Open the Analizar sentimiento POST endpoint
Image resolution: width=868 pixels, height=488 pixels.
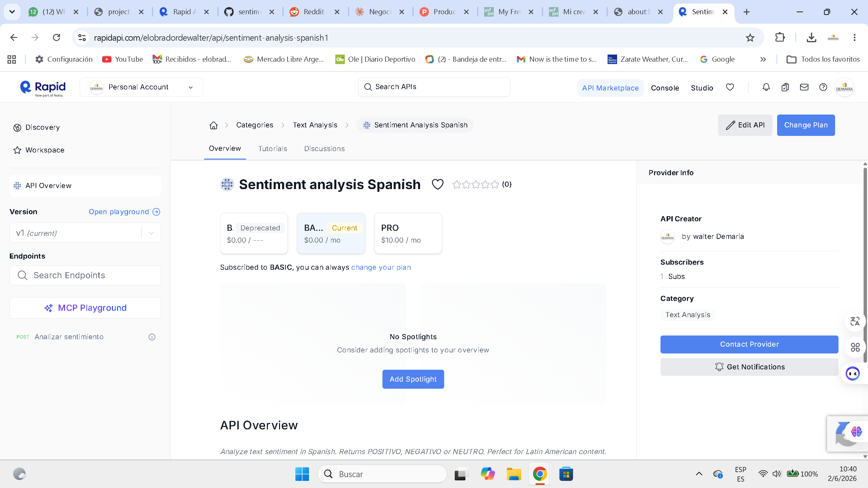[69, 337]
